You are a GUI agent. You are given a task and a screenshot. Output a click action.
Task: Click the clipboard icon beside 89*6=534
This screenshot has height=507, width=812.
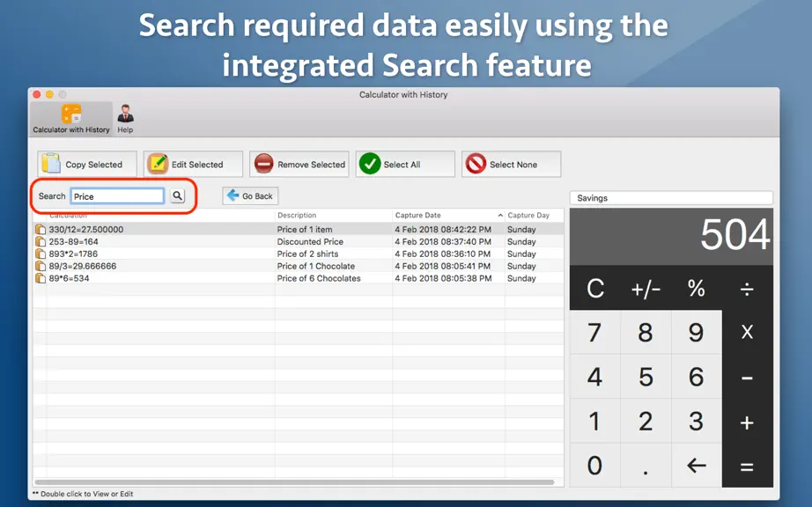tap(40, 278)
